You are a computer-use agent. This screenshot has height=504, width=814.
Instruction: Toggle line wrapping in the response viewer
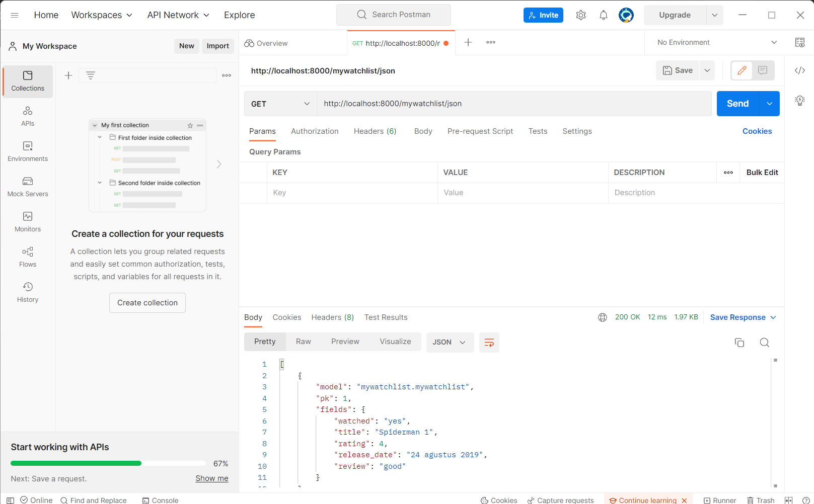click(489, 342)
